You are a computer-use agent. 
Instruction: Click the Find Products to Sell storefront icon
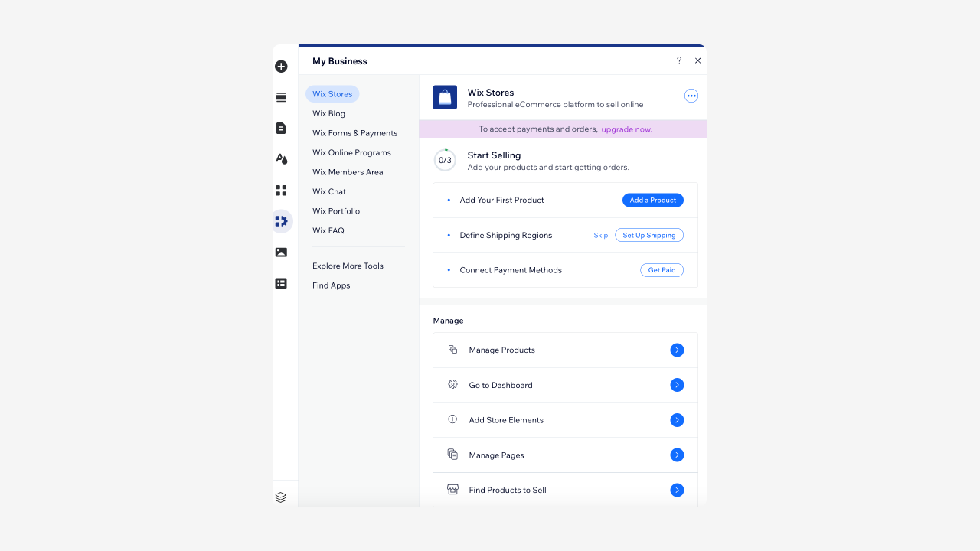click(452, 489)
